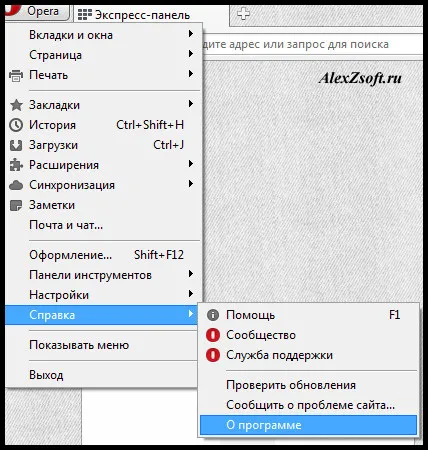Expand the Вкладки и окна submenu arrow

click(191, 34)
